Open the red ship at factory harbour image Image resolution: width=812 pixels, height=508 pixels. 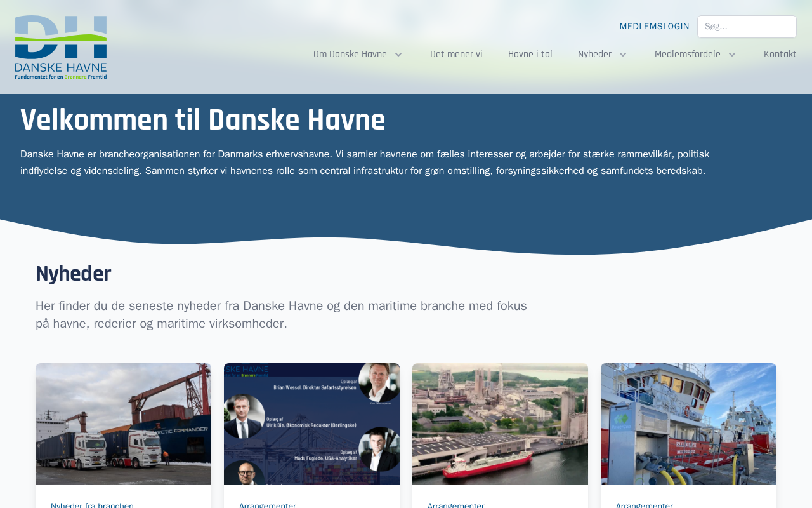pyautogui.click(x=500, y=424)
